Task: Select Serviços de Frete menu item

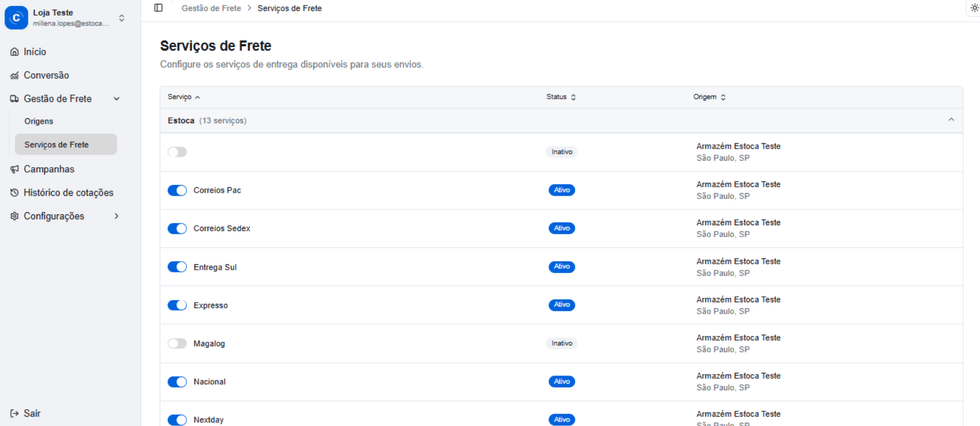Action: coord(56,145)
